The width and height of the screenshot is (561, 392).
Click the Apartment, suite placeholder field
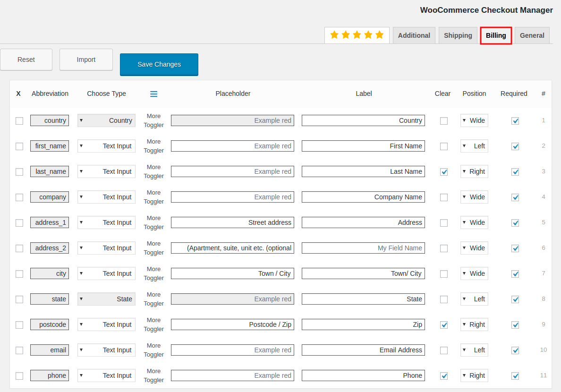[x=232, y=248]
